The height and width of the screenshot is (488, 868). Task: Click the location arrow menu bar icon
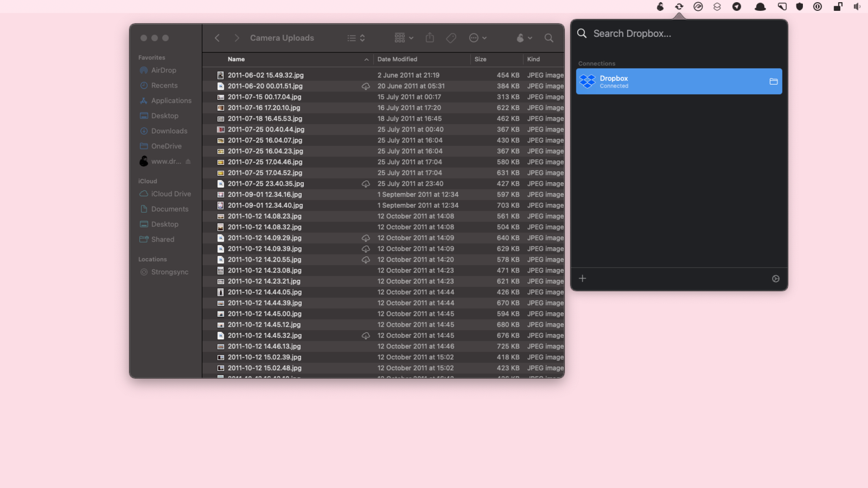(736, 7)
